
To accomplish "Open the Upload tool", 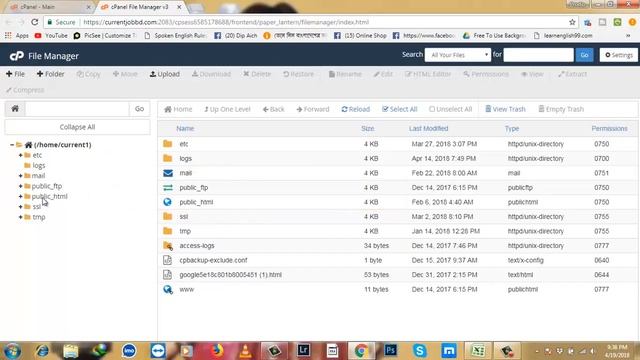I will point(164,74).
